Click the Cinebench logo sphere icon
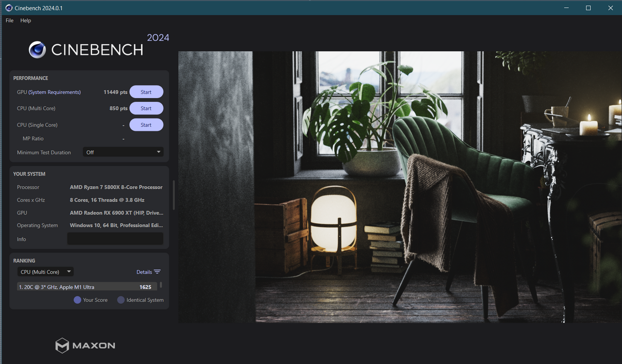622x364 pixels. (37, 50)
